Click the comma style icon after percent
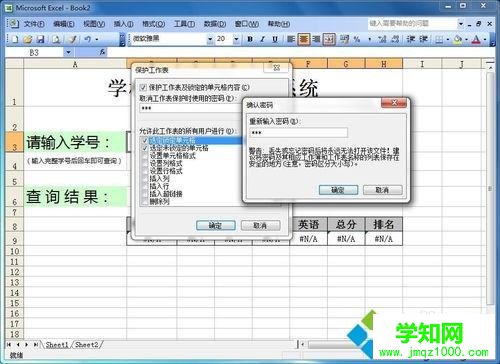500x364 pixels. point(369,40)
